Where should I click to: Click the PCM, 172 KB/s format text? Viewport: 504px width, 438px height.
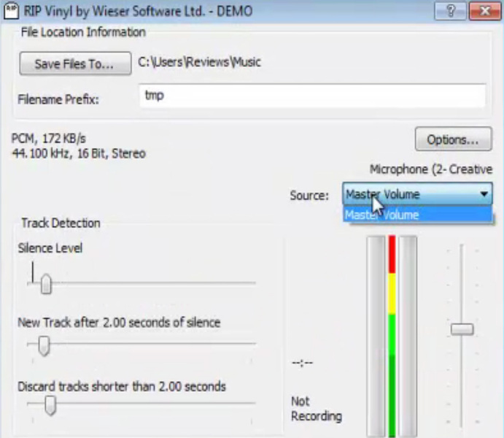click(49, 139)
